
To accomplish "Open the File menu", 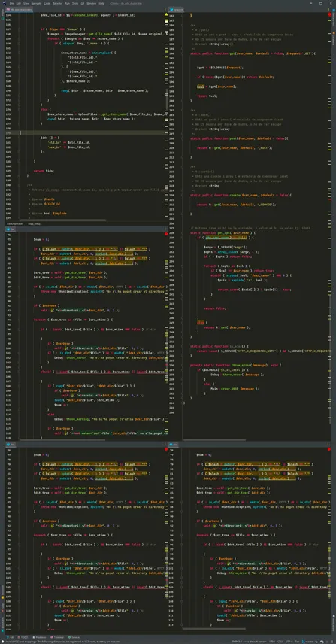I will [x=12, y=3].
